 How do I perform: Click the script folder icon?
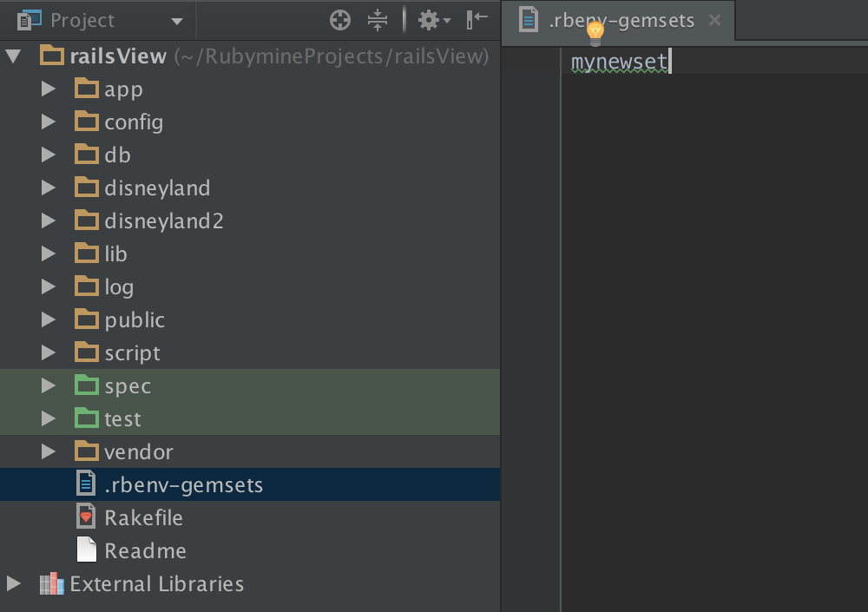click(x=86, y=352)
